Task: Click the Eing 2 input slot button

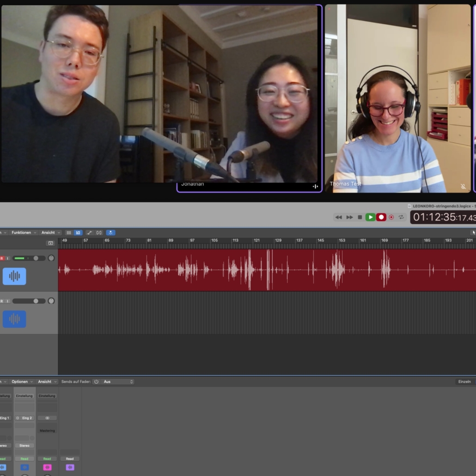Action: tap(27, 418)
